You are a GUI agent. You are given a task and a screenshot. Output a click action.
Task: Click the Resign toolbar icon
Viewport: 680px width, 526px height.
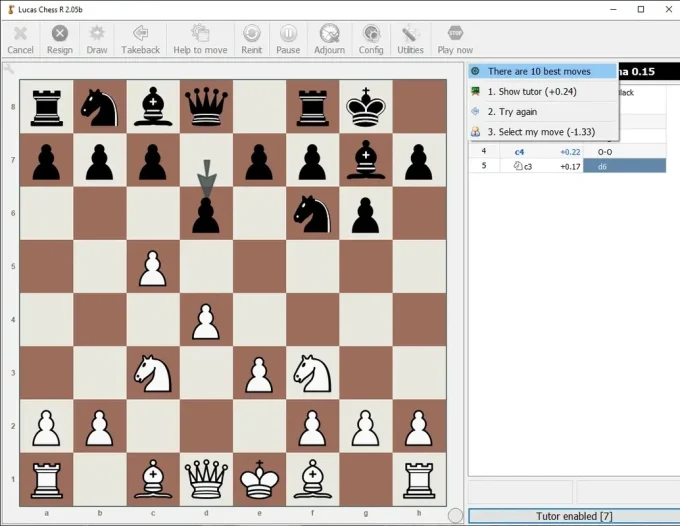tap(59, 39)
